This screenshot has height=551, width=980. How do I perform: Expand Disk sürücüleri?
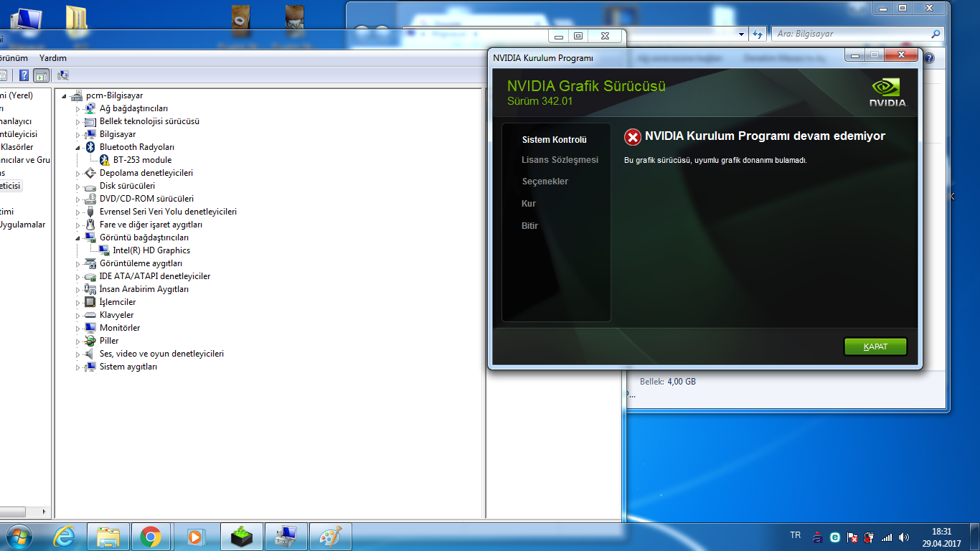pos(78,187)
